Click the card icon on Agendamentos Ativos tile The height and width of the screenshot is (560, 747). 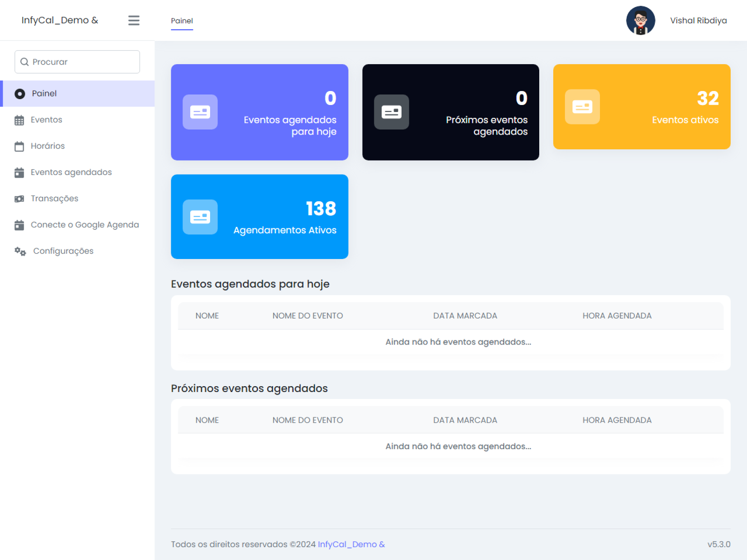[200, 217]
